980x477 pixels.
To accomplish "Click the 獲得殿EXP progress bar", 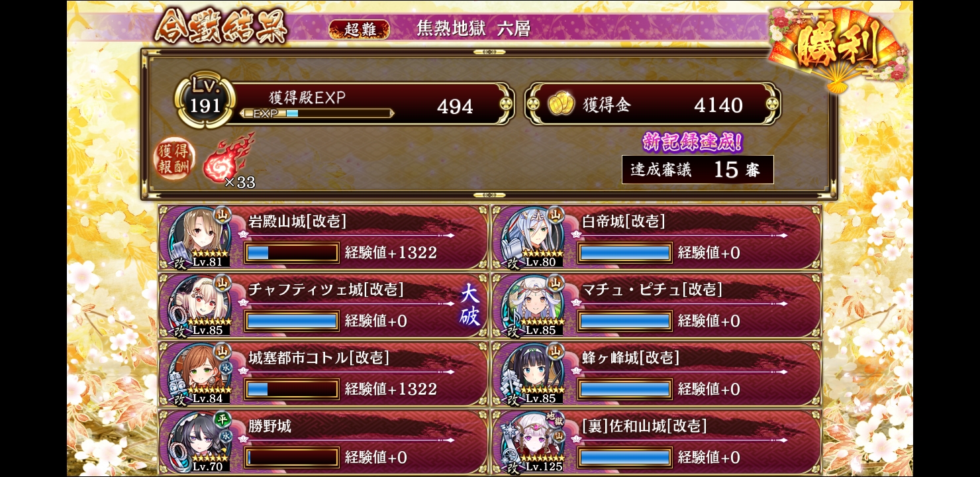I will pyautogui.click(x=317, y=113).
